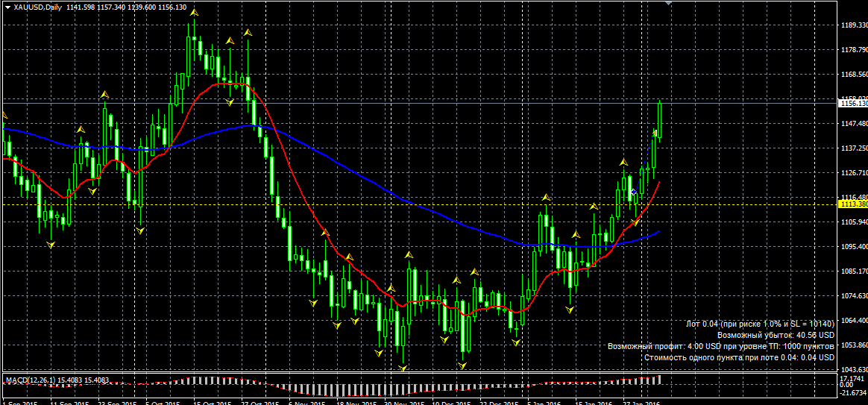Click the 1126.710 price scale label
The width and height of the screenshot is (868, 405).
point(853,173)
